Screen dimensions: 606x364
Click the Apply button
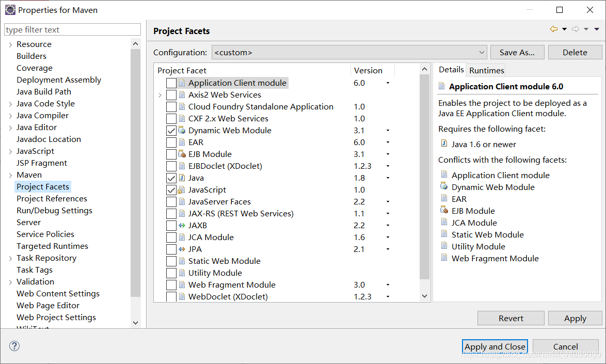[x=575, y=318]
